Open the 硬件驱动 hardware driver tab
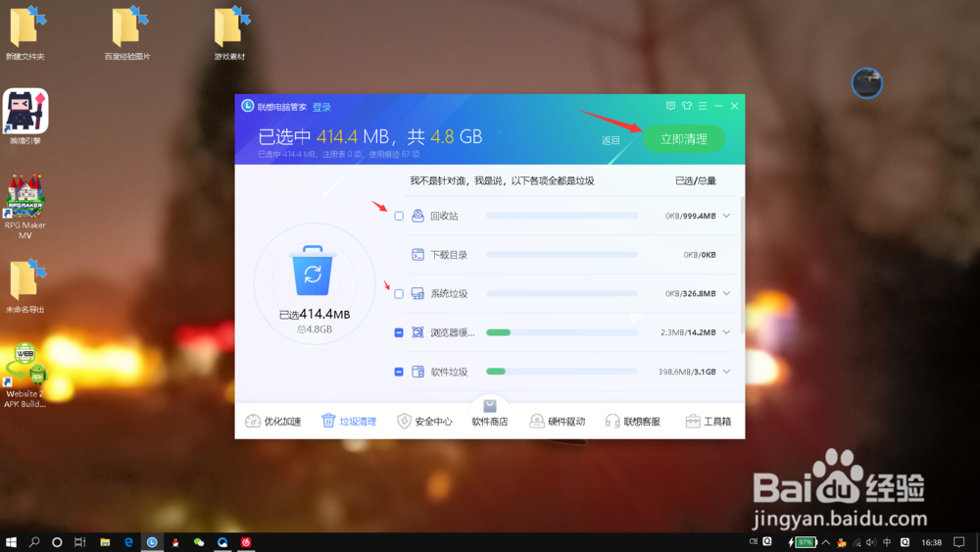Viewport: 980px width, 552px height. click(x=557, y=422)
